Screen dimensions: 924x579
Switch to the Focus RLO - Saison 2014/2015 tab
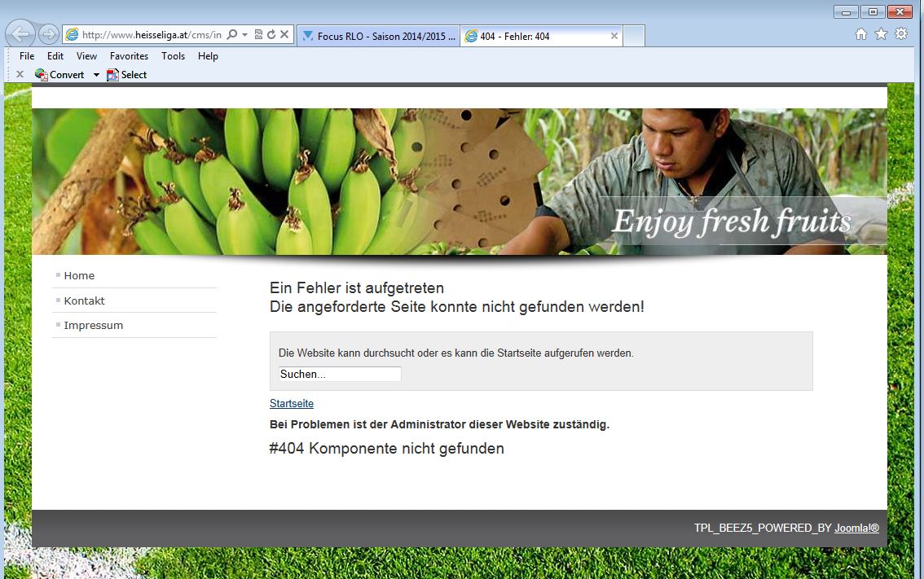coord(378,37)
